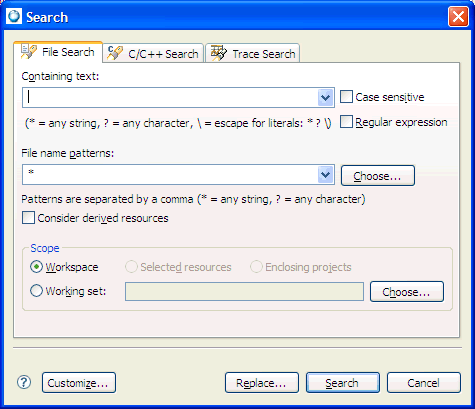The image size is (475, 409).
Task: Click Choose next to File name patterns
Action: tap(378, 175)
